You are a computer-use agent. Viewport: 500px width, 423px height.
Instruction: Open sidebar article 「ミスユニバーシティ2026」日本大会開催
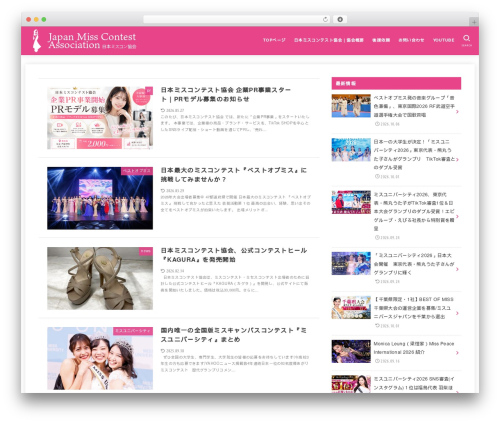414,264
